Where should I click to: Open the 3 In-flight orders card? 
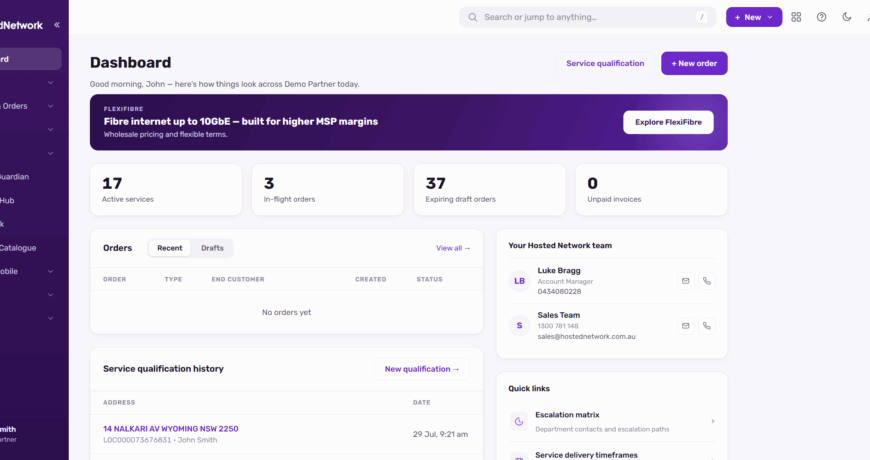(328, 189)
